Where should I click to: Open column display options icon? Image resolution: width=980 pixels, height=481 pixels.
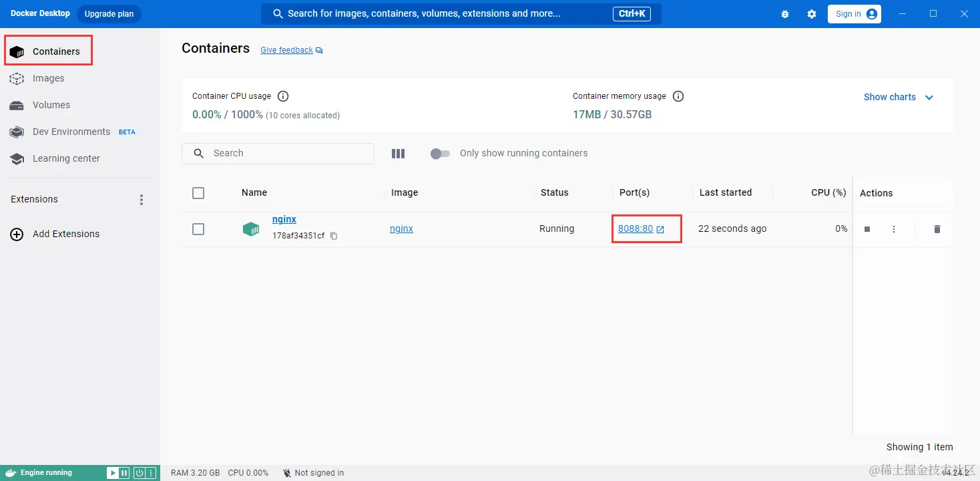coord(399,154)
